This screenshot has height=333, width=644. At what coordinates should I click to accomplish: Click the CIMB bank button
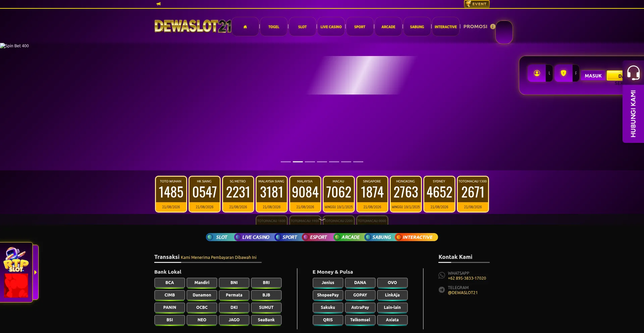tap(170, 295)
